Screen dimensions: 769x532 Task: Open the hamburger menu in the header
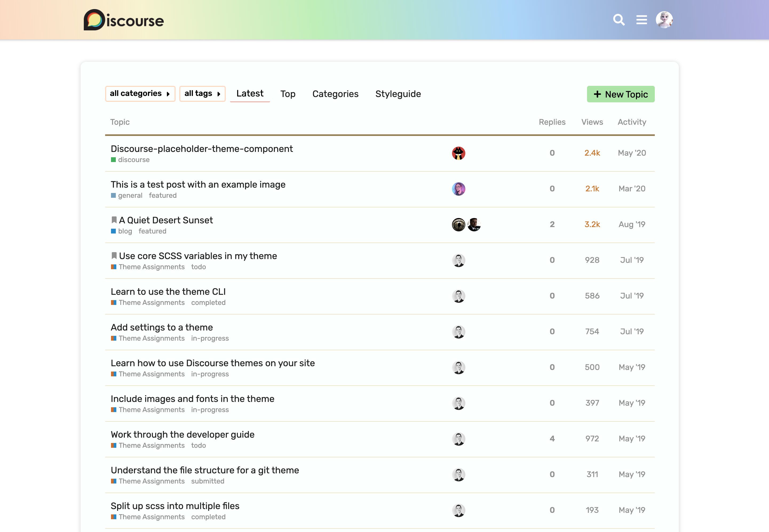click(x=641, y=20)
